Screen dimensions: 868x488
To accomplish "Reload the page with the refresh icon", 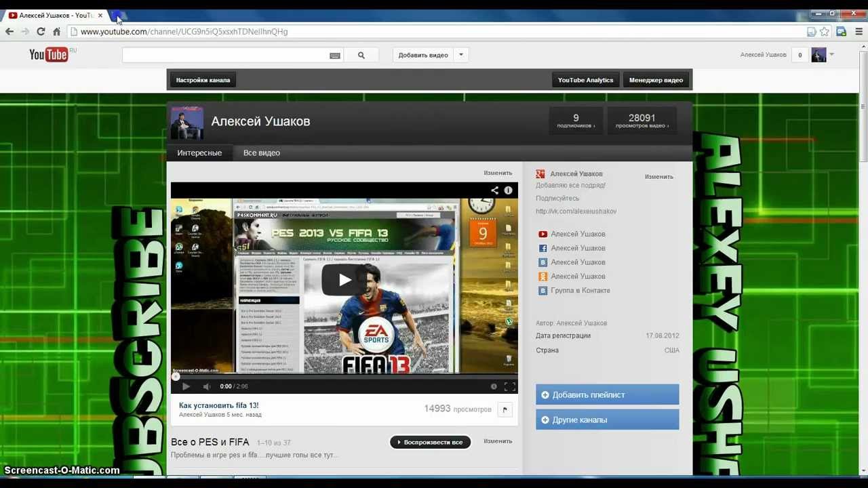I will click(x=41, y=31).
